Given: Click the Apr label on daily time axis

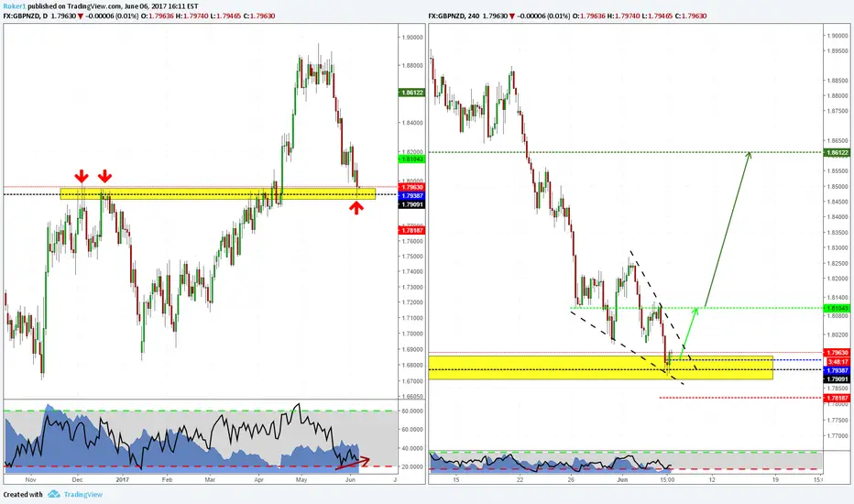Looking at the screenshot, I should click(x=258, y=480).
